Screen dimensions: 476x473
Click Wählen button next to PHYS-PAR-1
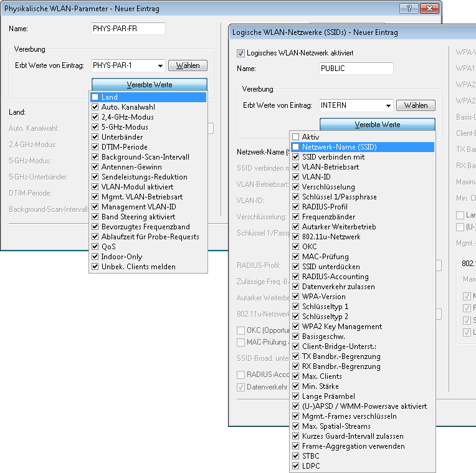click(x=188, y=65)
